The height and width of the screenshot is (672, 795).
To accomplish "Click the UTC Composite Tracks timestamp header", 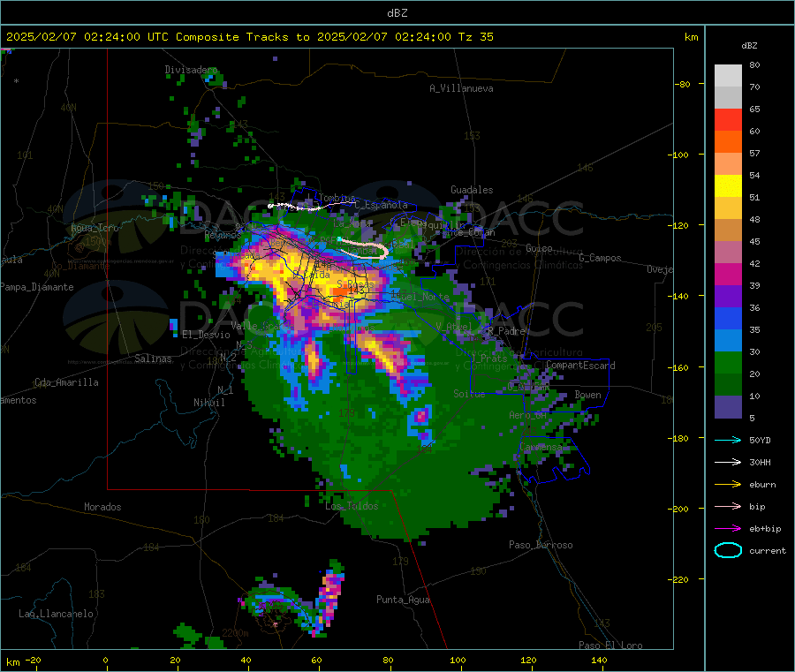I will tap(250, 37).
